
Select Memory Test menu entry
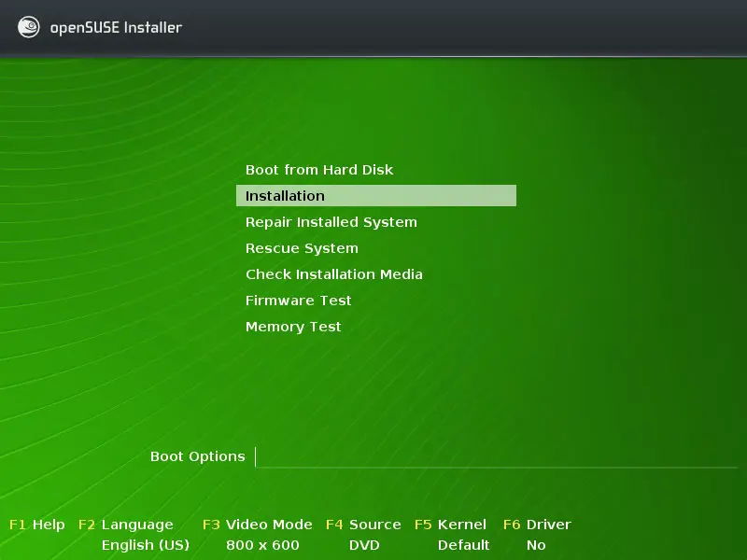pyautogui.click(x=293, y=327)
